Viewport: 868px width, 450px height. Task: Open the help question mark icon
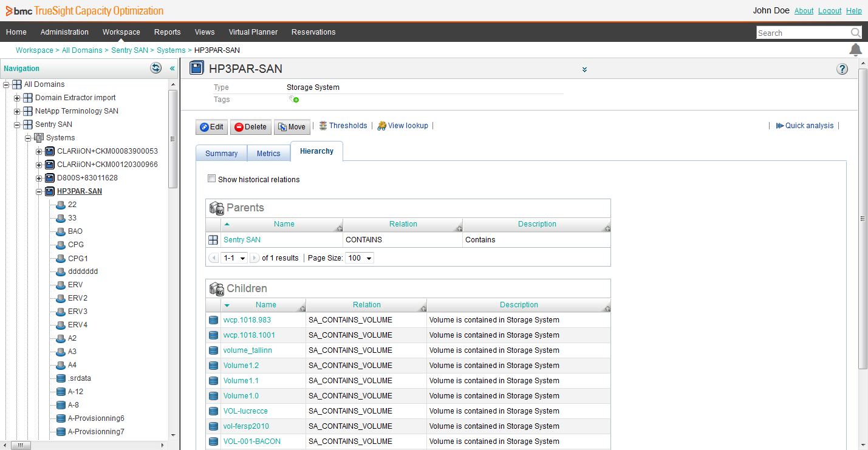coord(842,69)
